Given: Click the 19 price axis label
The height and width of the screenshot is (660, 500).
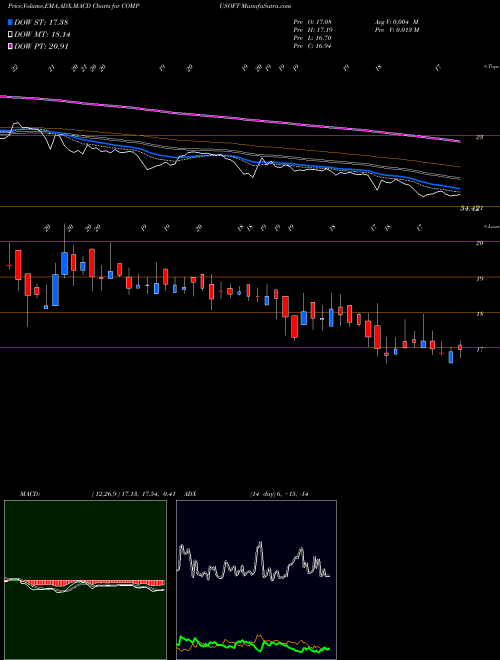Looking at the screenshot, I should coord(480,278).
